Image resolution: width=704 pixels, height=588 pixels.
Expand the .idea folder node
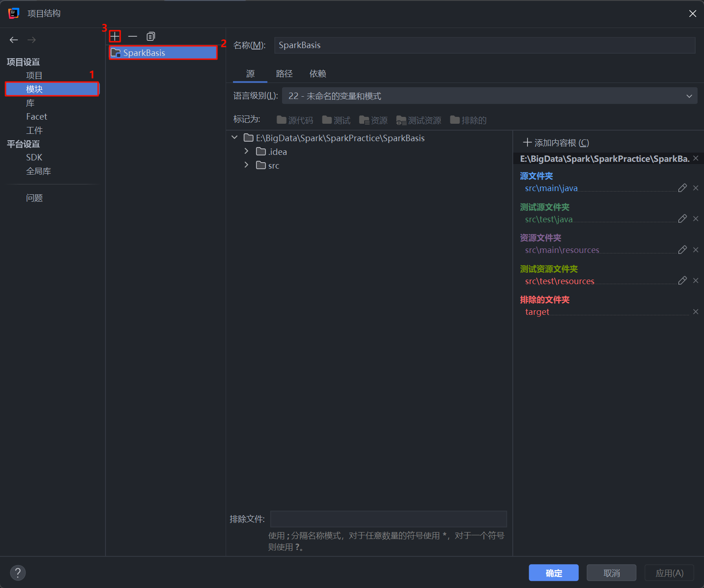coord(246,151)
